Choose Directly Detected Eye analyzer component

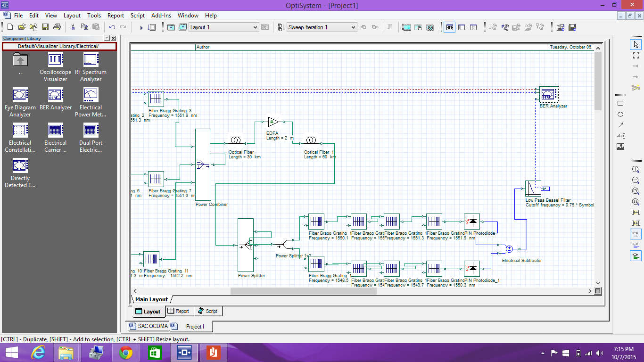coord(20,173)
